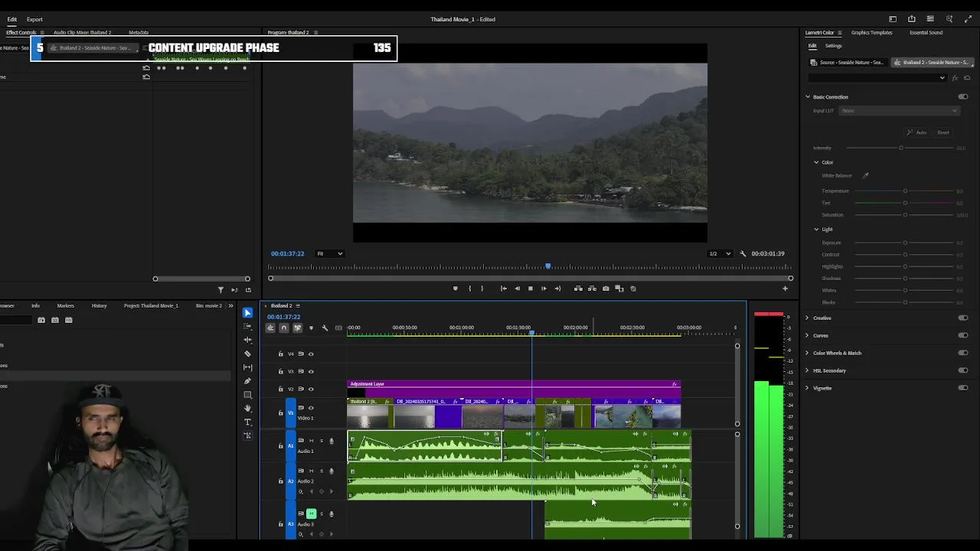Click Auto in Basic Correction

click(917, 132)
